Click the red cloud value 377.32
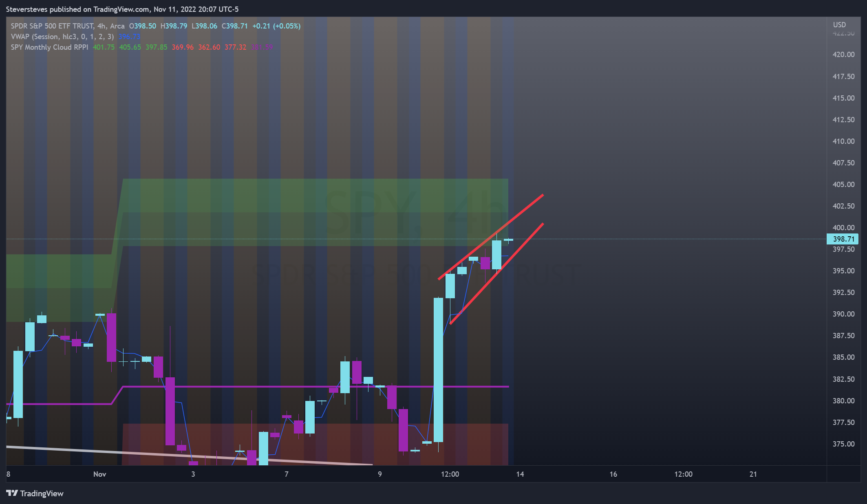The width and height of the screenshot is (867, 504). 236,47
